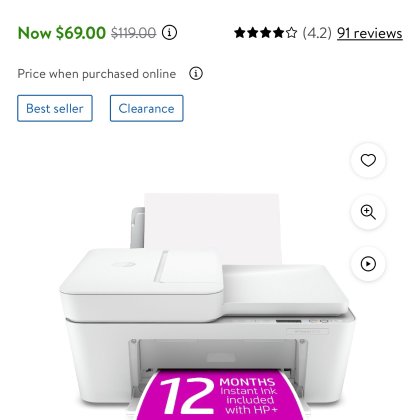420x420 pixels.
Task: Click the middle third rating star
Action: (x=265, y=33)
